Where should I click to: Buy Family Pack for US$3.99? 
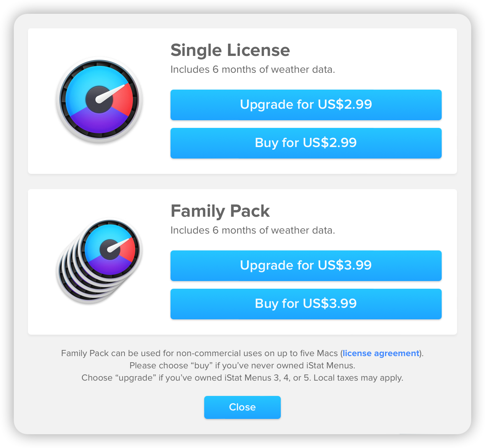click(x=306, y=304)
